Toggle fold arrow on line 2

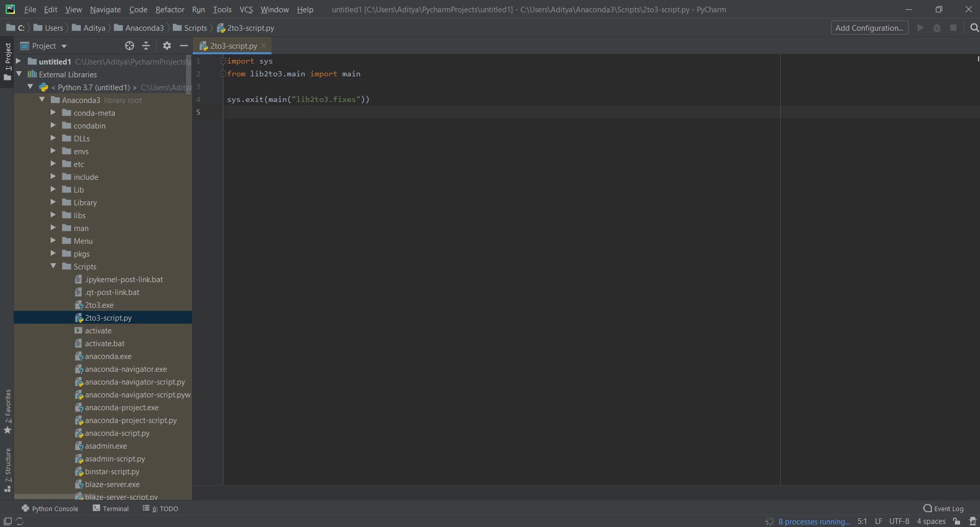pos(222,73)
